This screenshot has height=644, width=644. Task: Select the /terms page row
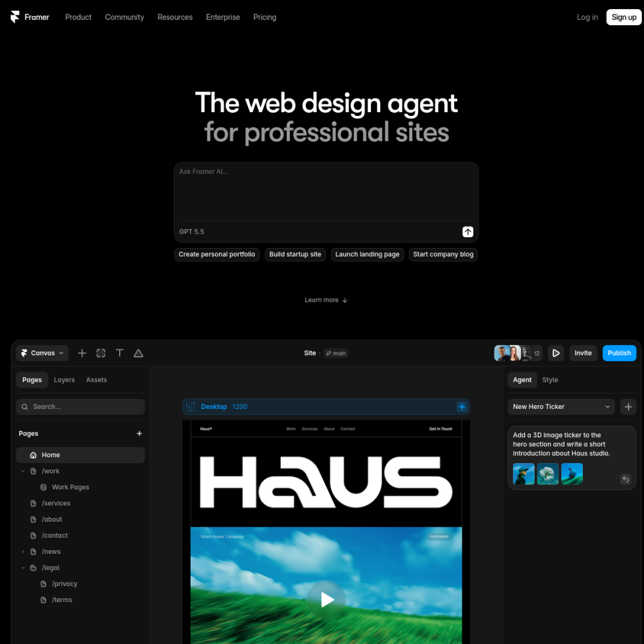pos(80,600)
